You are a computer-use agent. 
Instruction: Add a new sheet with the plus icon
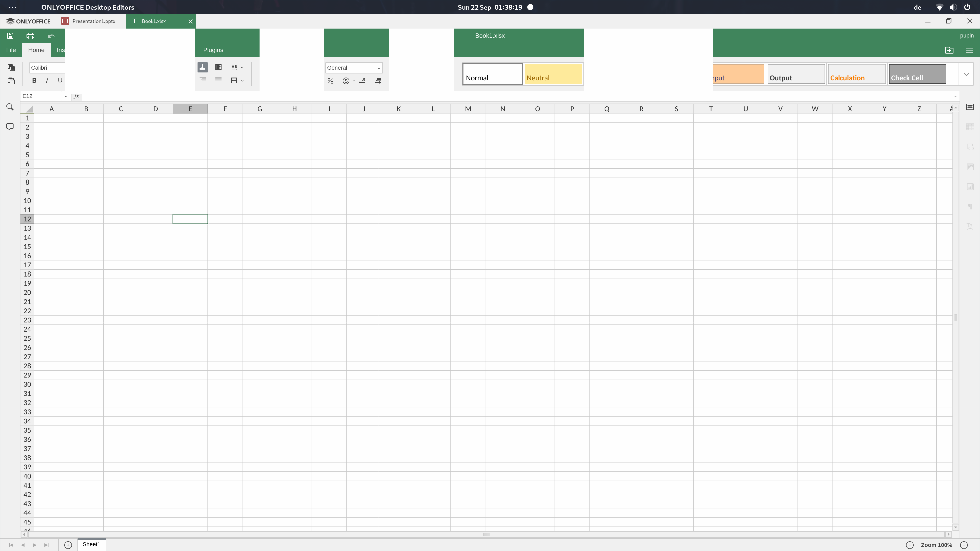[x=68, y=545]
